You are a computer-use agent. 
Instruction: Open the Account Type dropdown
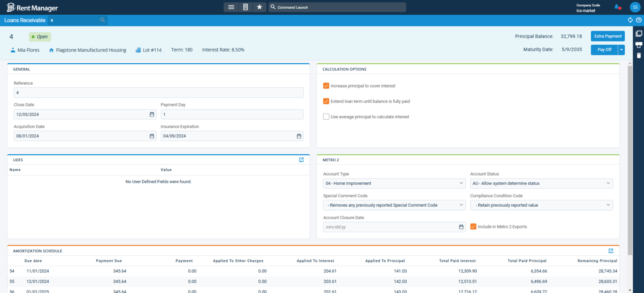click(394, 183)
